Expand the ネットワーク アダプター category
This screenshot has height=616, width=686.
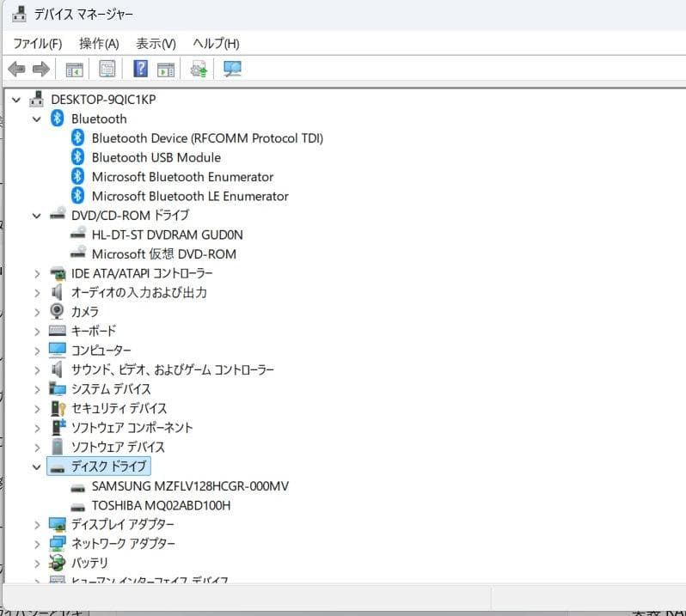37,544
